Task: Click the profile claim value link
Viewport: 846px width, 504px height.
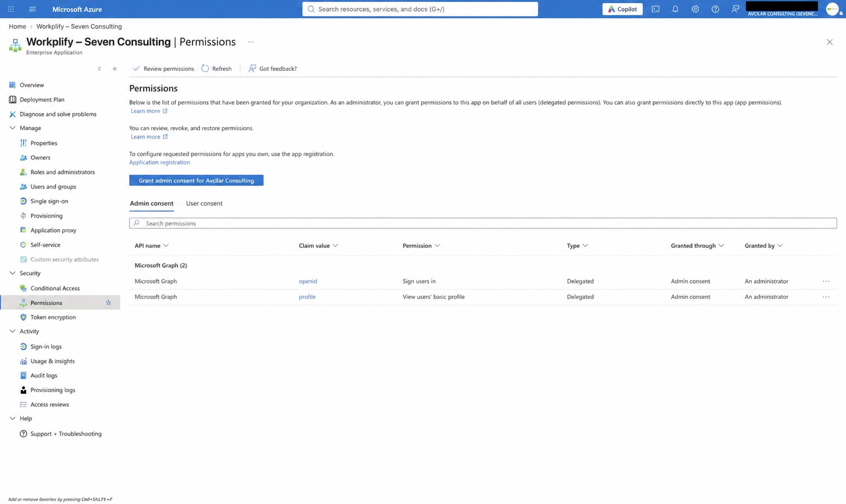Action: tap(307, 297)
